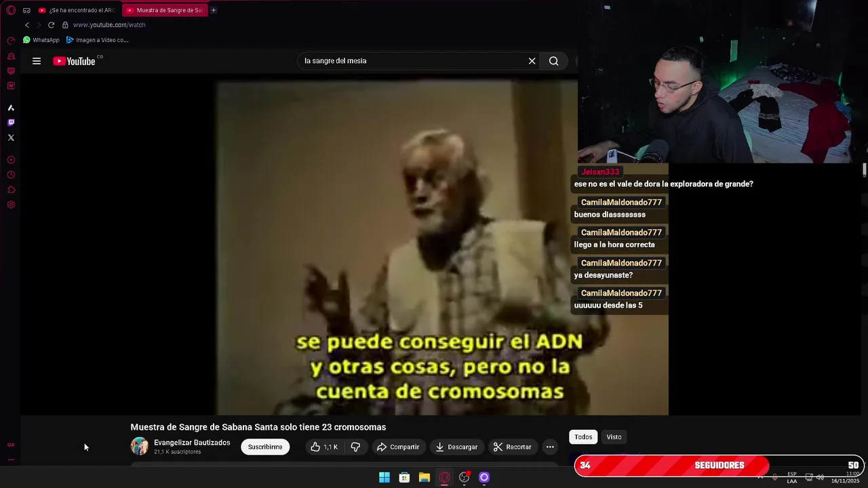Switch to '¿Se ha encontrado el ARC' tab
The height and width of the screenshot is (488, 868).
77,10
